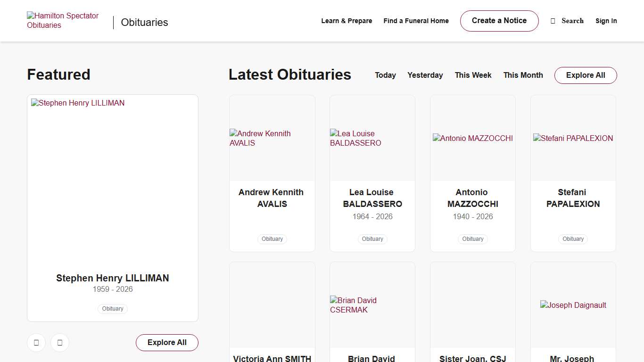Click Sign In link
The height and width of the screenshot is (362, 644).
(x=606, y=21)
